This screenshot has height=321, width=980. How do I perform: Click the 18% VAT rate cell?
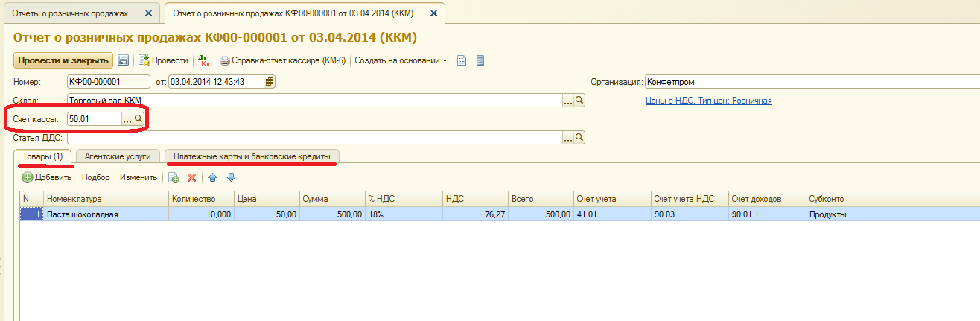click(x=403, y=214)
